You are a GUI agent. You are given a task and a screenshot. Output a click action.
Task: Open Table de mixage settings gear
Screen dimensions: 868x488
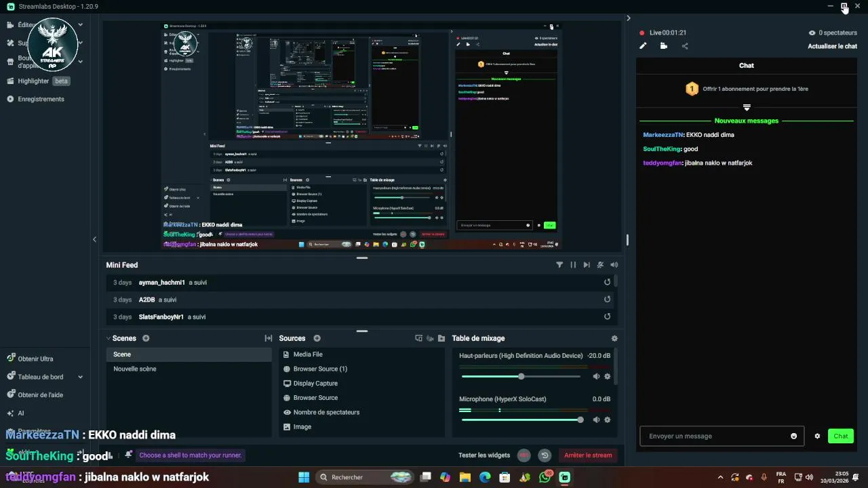pyautogui.click(x=614, y=338)
